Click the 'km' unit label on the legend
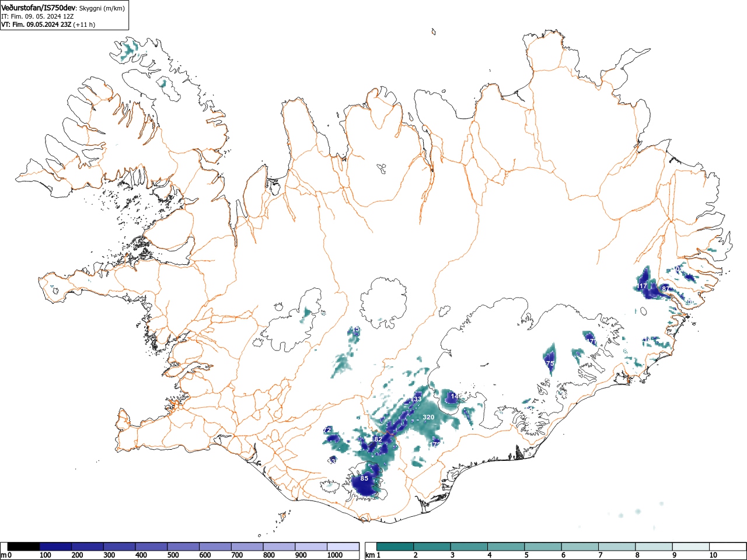 click(x=370, y=555)
